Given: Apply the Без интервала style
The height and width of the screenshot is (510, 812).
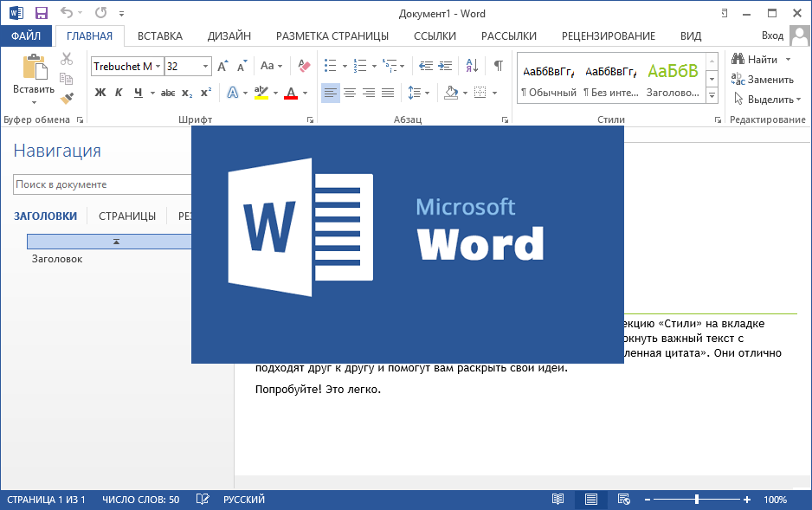Looking at the screenshot, I should (611, 81).
